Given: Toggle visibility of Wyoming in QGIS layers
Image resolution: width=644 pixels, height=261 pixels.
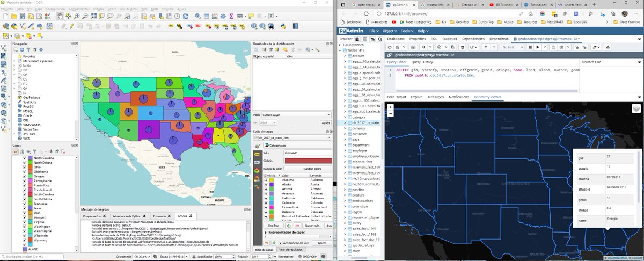Looking at the screenshot, I should (24, 240).
